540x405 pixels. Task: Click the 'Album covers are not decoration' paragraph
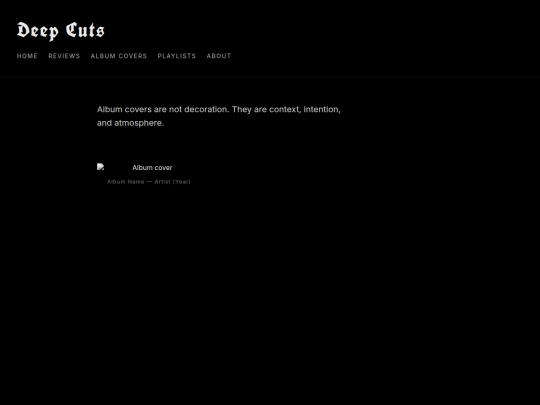(x=219, y=116)
